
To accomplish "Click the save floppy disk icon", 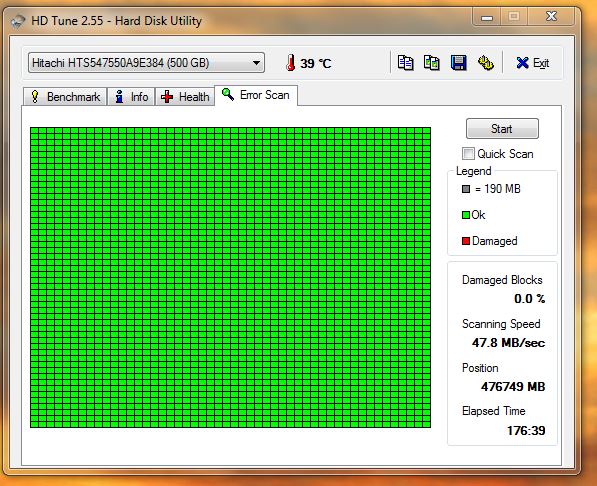I will tap(458, 63).
